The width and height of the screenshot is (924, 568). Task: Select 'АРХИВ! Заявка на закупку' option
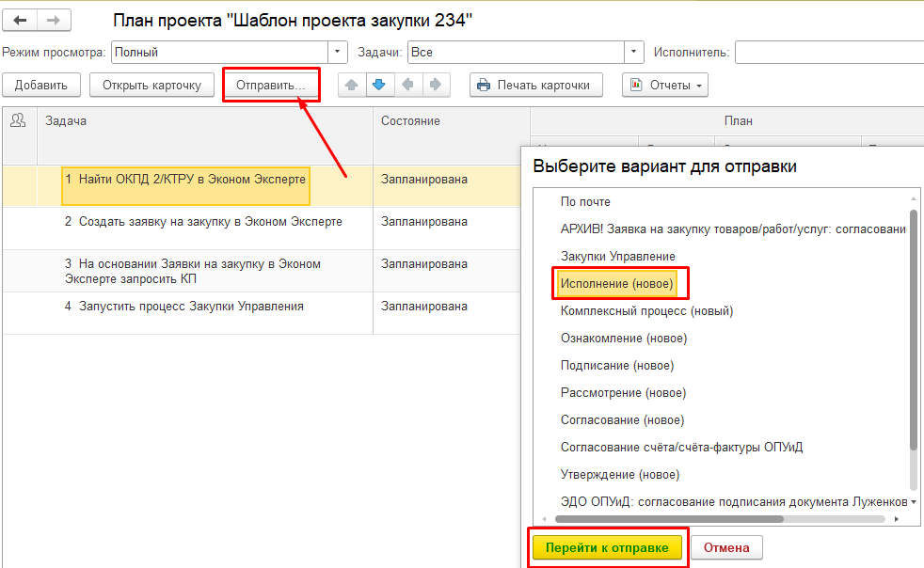click(x=732, y=229)
